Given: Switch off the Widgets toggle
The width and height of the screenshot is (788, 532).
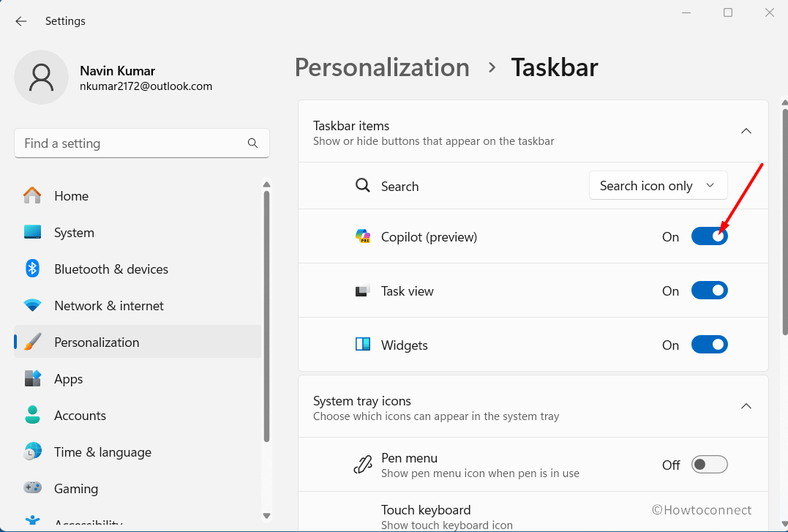Looking at the screenshot, I should coord(709,345).
